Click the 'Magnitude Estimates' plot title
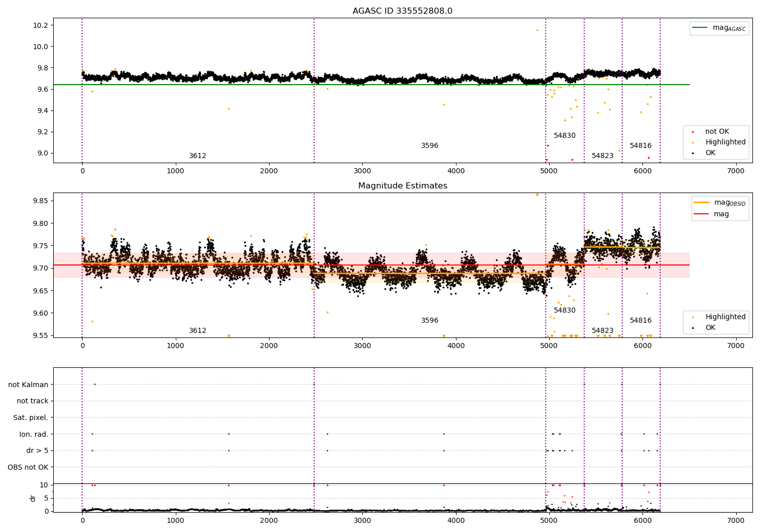The width and height of the screenshot is (760, 532). [402, 186]
